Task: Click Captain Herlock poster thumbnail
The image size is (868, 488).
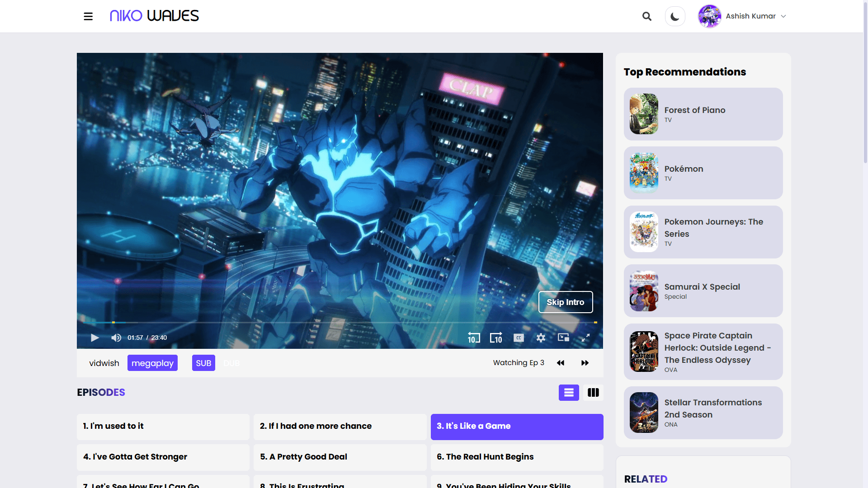Action: [644, 352]
